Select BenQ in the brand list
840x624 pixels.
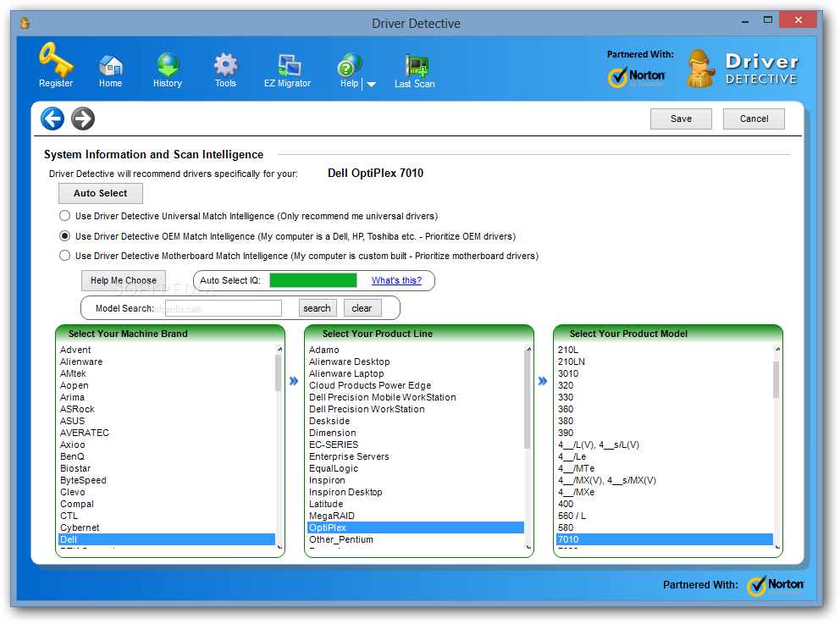(x=167, y=456)
